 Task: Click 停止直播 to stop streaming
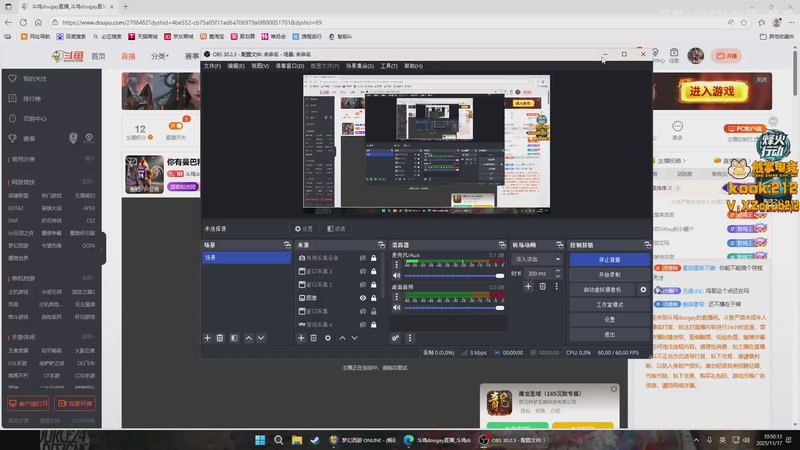610,260
